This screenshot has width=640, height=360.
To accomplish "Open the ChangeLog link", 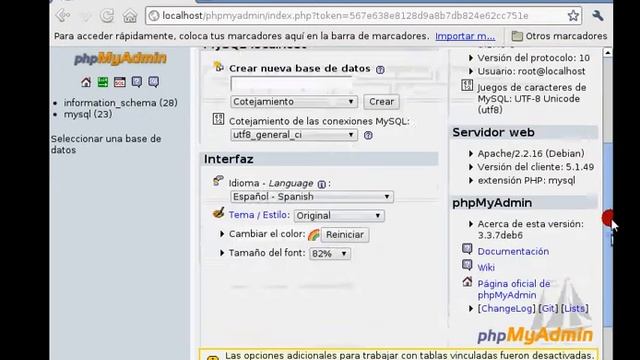I will tap(507, 309).
